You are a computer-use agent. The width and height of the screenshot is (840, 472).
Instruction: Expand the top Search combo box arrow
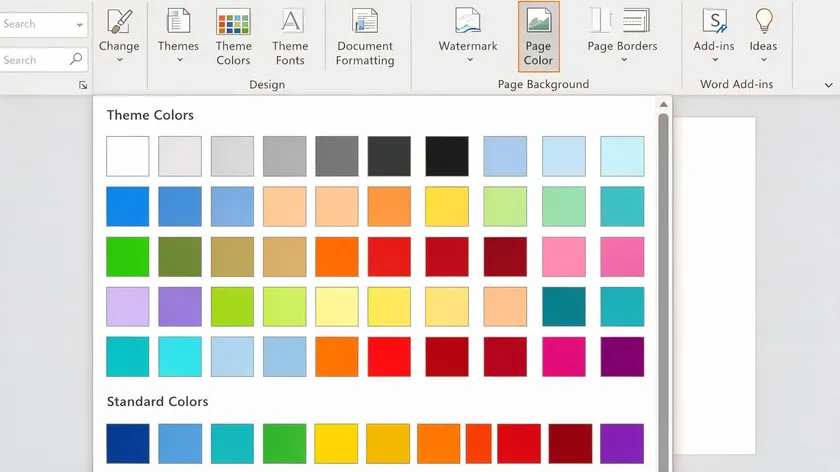(79, 25)
